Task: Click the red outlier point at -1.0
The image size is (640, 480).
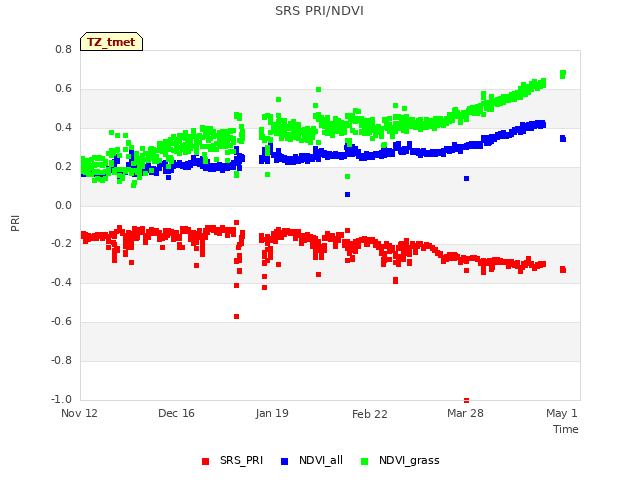Action: pyautogui.click(x=467, y=400)
